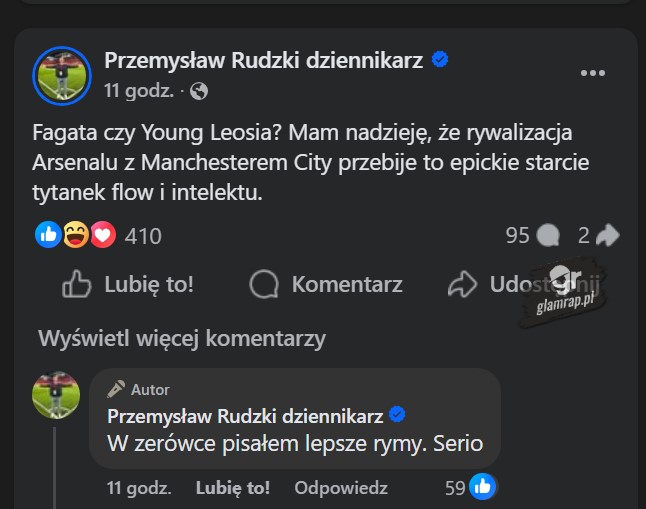Expand Wyświetl więcej komentarzy
646x509 pixels.
click(x=182, y=339)
